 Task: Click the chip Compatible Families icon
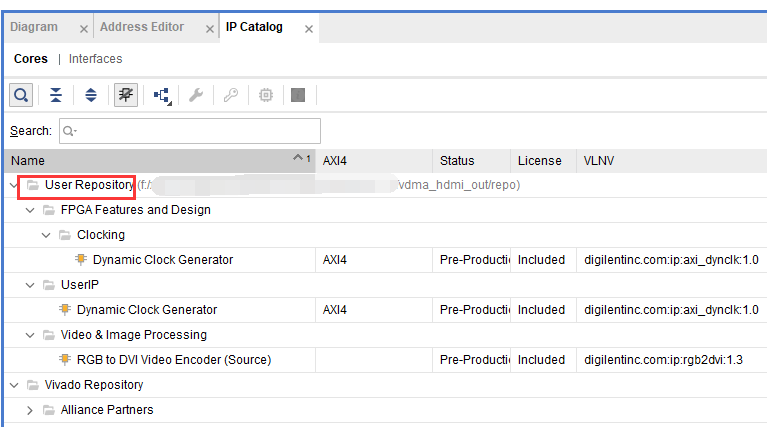click(x=266, y=95)
